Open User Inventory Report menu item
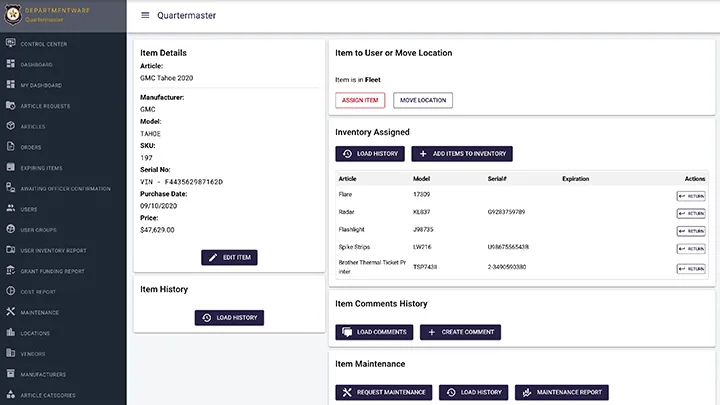The image size is (720, 405). point(53,251)
